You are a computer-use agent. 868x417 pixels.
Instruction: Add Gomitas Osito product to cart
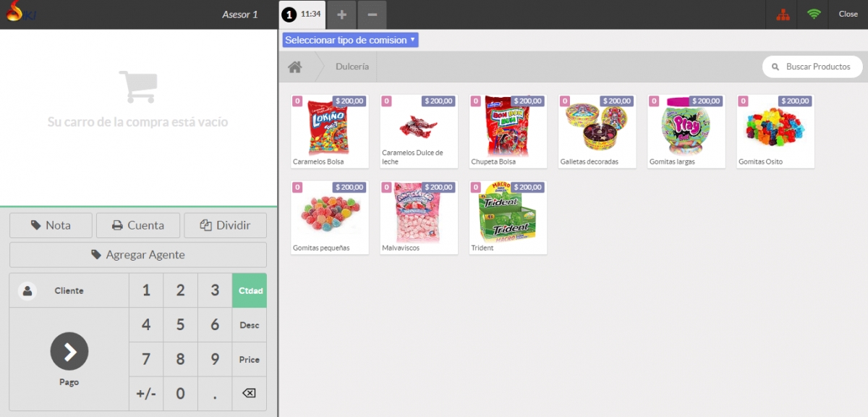[x=775, y=131]
